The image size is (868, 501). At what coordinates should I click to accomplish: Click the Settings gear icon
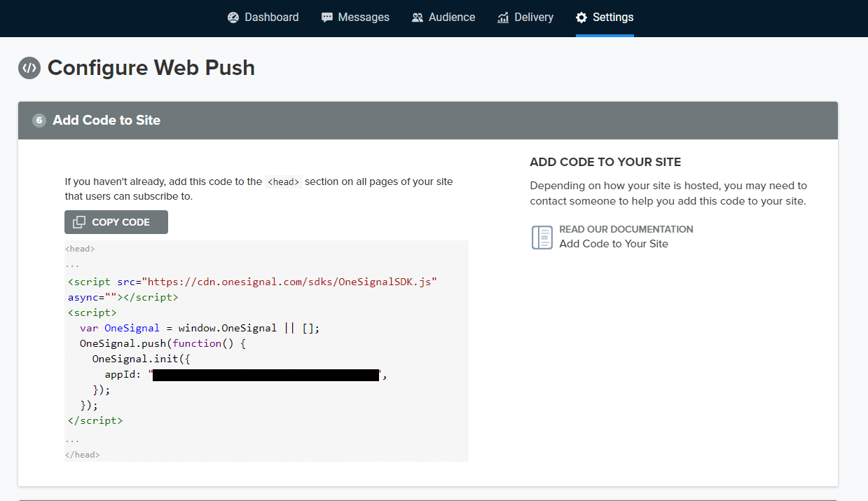click(581, 18)
